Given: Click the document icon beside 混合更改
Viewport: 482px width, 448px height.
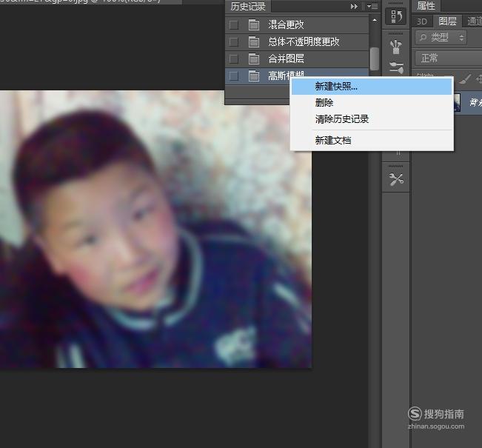Looking at the screenshot, I should [254, 24].
